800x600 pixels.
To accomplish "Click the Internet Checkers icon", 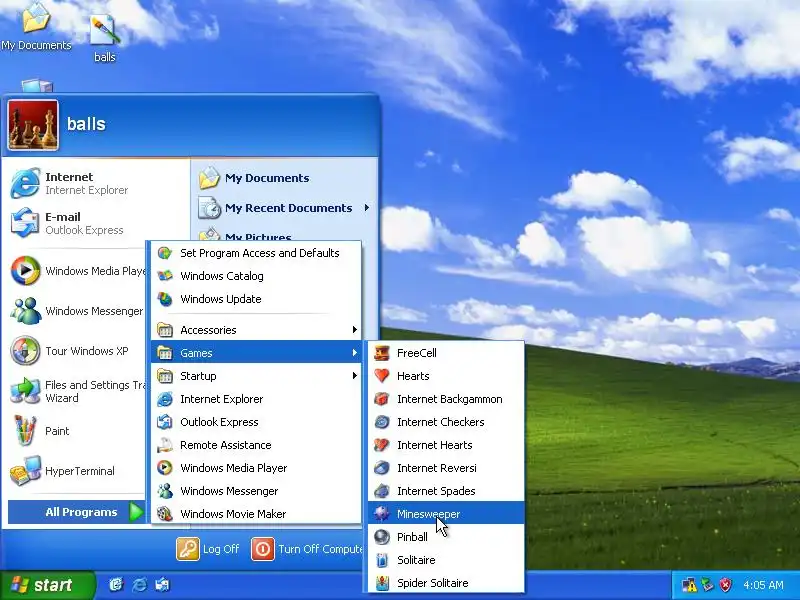I will click(x=382, y=422).
